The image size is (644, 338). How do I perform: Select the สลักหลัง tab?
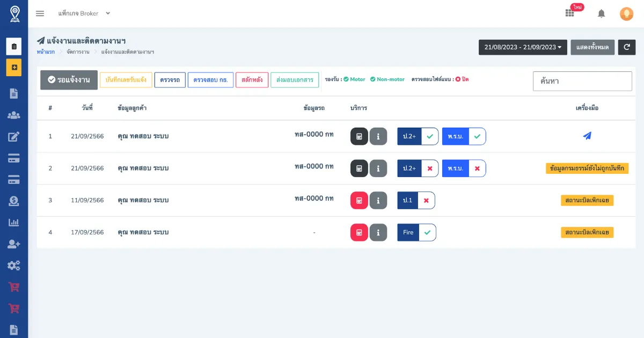252,80
